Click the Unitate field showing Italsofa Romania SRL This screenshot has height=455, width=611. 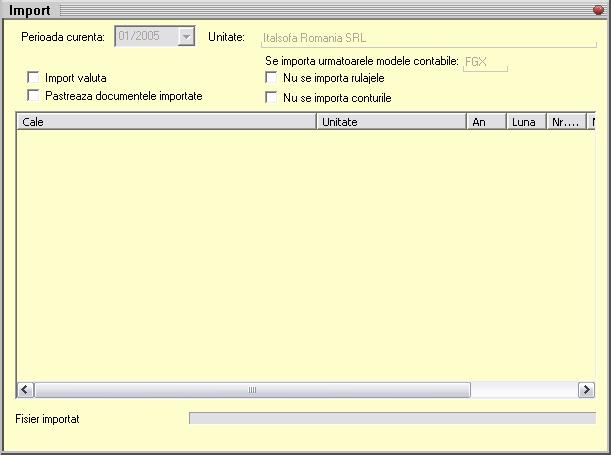click(426, 39)
